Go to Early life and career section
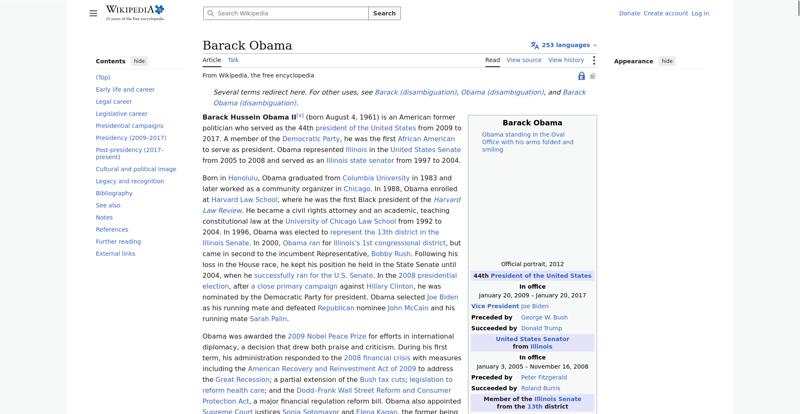 pos(125,89)
